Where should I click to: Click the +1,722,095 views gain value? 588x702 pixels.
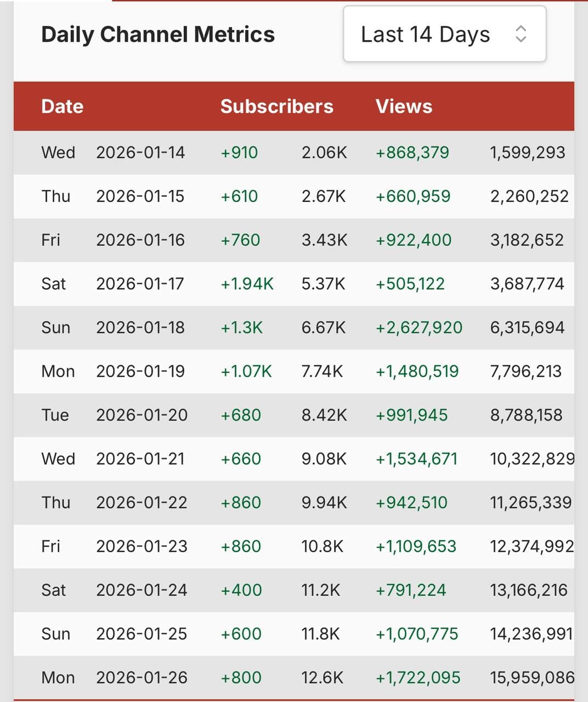coord(417,678)
